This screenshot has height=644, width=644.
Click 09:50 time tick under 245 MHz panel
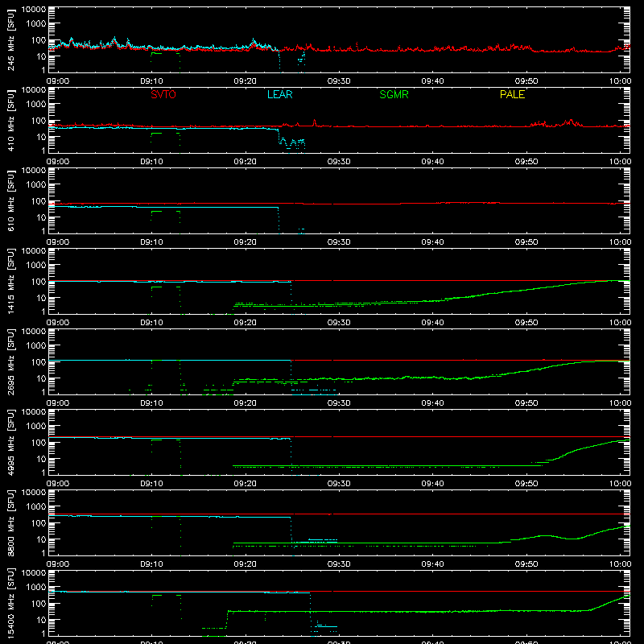(x=526, y=81)
